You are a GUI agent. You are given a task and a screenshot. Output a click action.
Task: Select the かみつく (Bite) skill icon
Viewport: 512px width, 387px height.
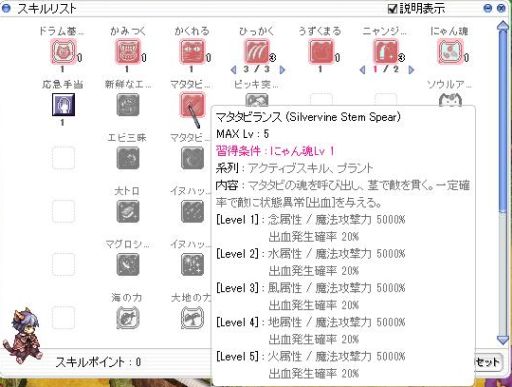coord(128,51)
